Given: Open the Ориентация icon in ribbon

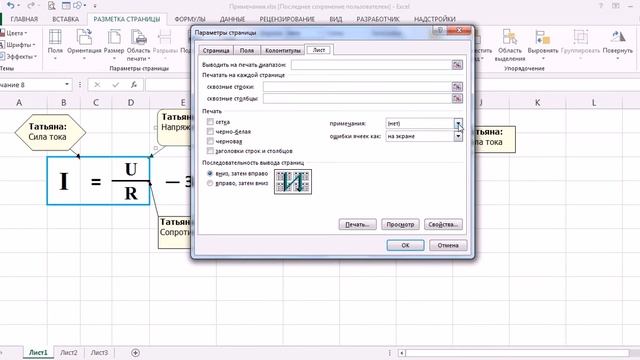Looking at the screenshot, I should coord(84,37).
